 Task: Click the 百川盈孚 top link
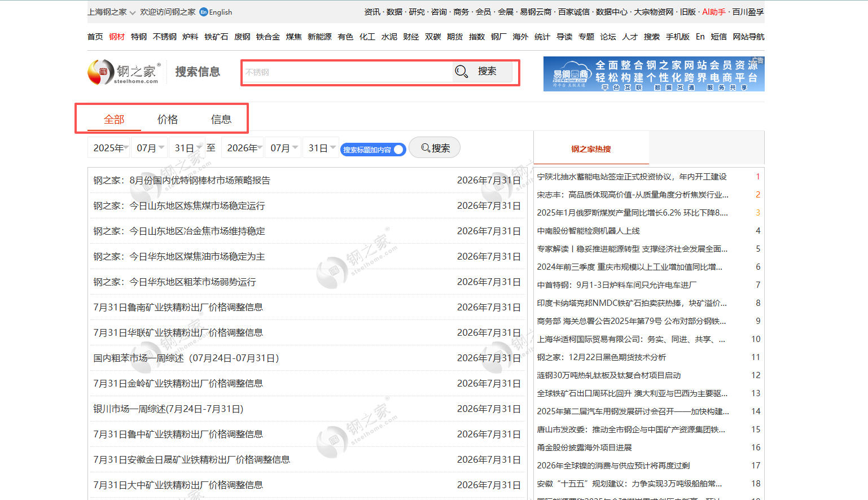click(748, 12)
